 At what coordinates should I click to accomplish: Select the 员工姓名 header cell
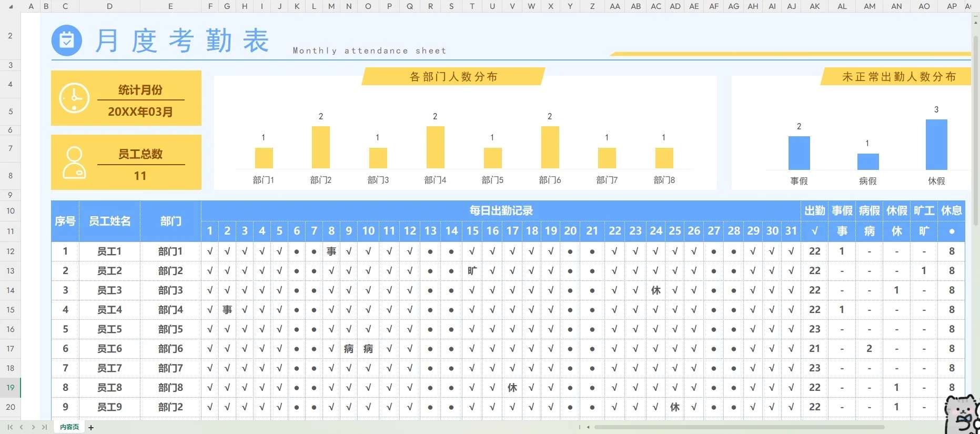point(109,221)
